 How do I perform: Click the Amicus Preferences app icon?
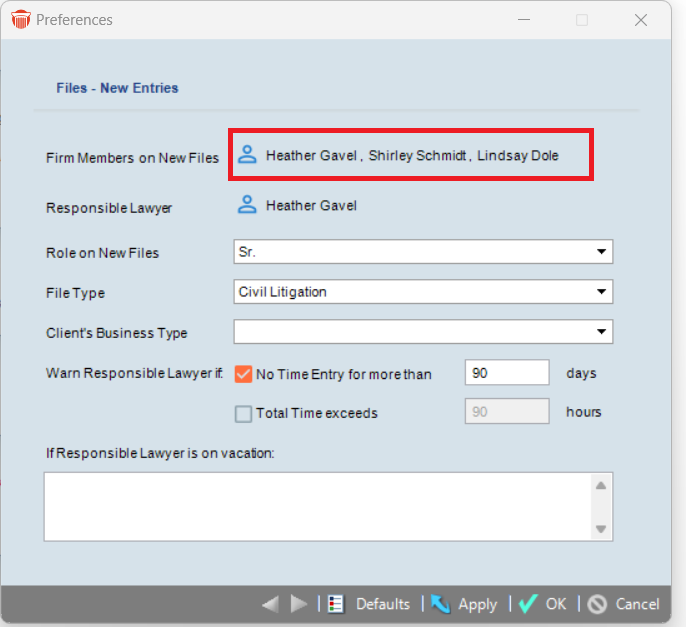[21, 20]
